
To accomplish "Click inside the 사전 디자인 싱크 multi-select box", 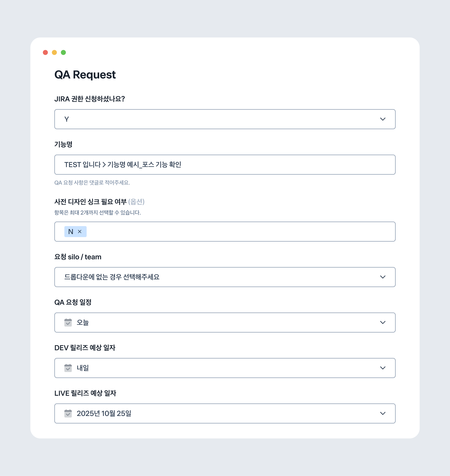I will [x=225, y=232].
